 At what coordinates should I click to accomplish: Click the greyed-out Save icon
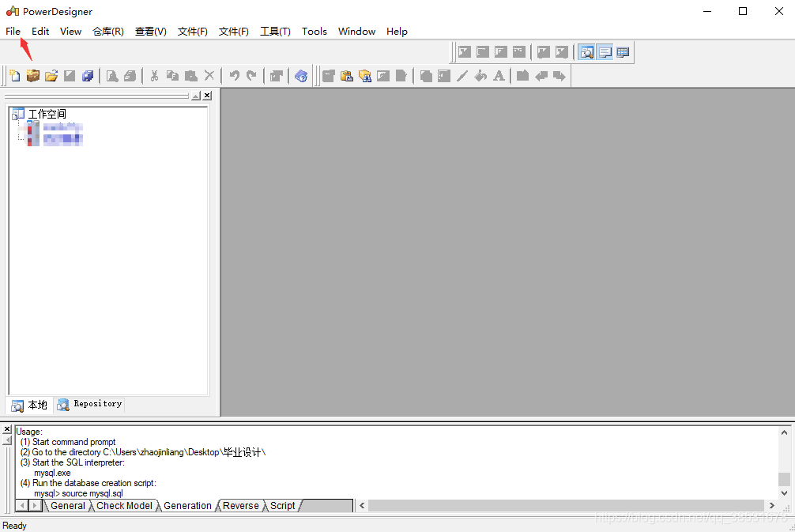[x=70, y=76]
